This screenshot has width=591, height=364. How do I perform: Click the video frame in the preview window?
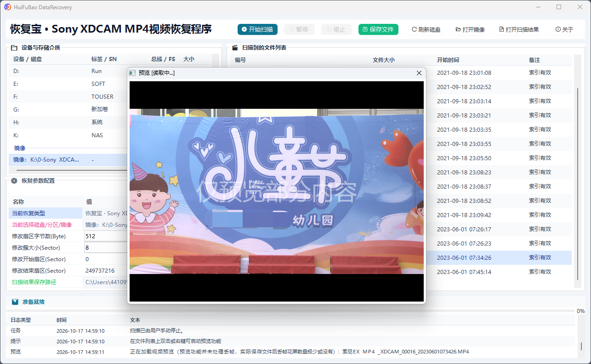tap(277, 191)
